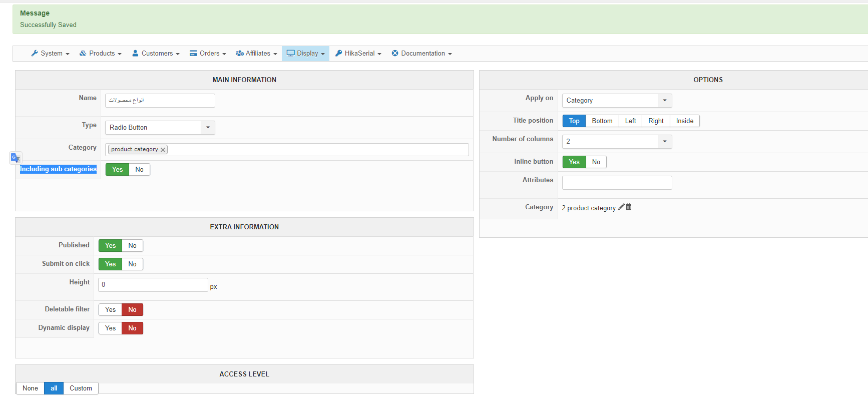Viewport: 868px width, 413px height.
Task: Remove the product category tag
Action: click(163, 150)
